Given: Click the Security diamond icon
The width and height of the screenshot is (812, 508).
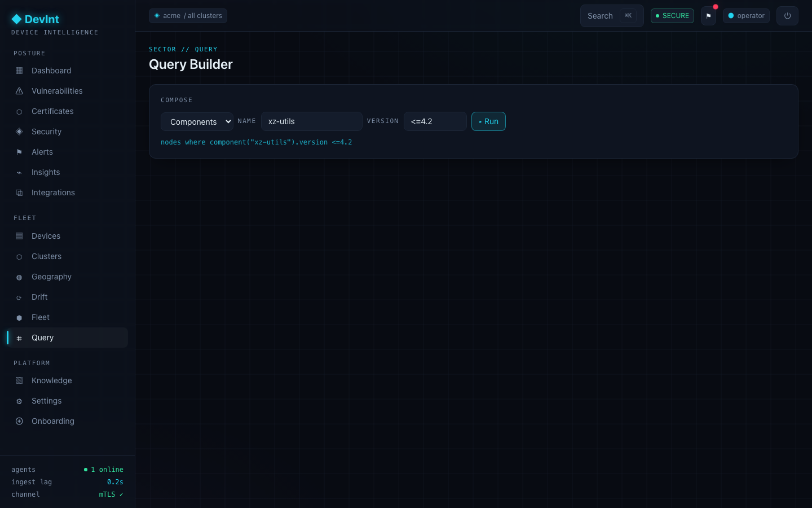Looking at the screenshot, I should (19, 132).
